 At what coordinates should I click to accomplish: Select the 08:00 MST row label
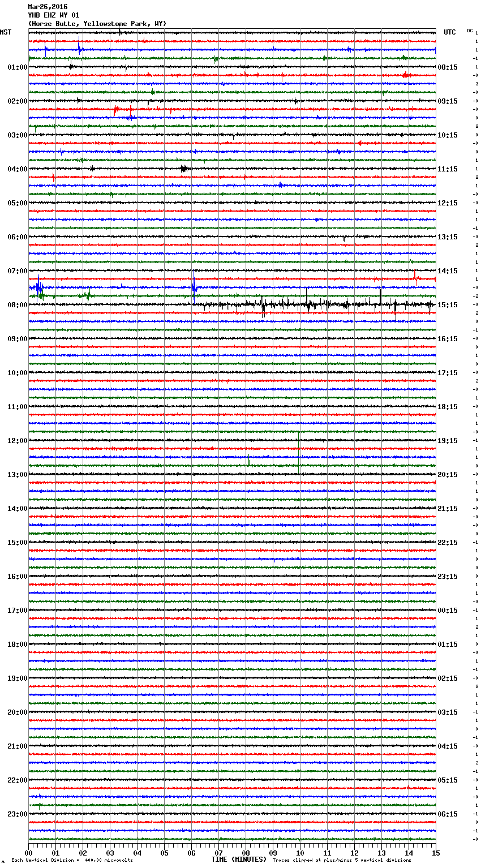18,305
